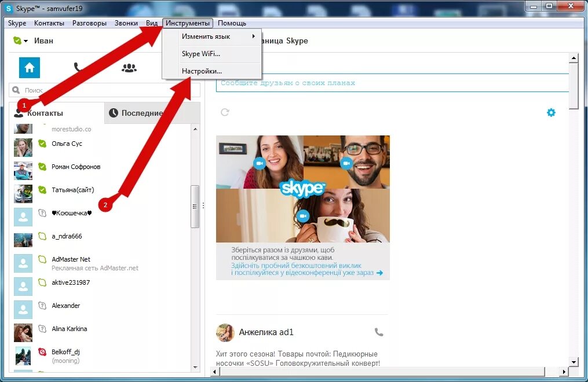Choose Skype WiFi... menu entry
Image resolution: width=588 pixels, height=382 pixels.
coord(212,54)
